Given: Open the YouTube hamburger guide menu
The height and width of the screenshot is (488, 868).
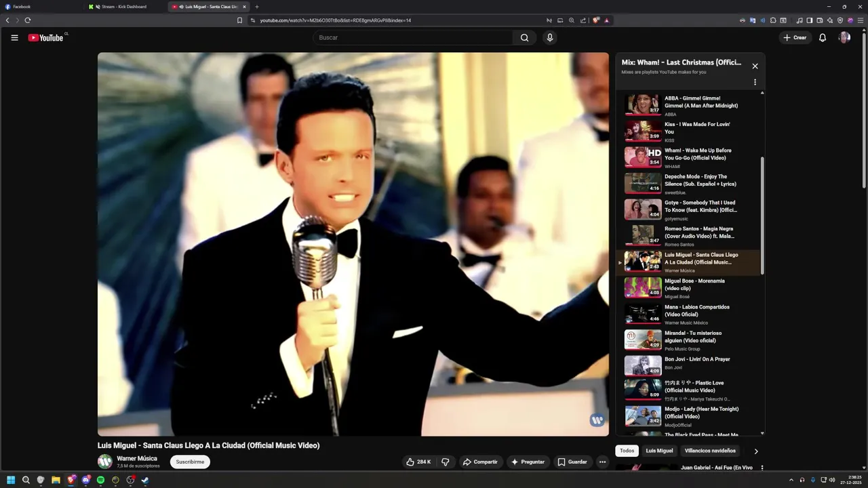Looking at the screenshot, I should [x=14, y=38].
